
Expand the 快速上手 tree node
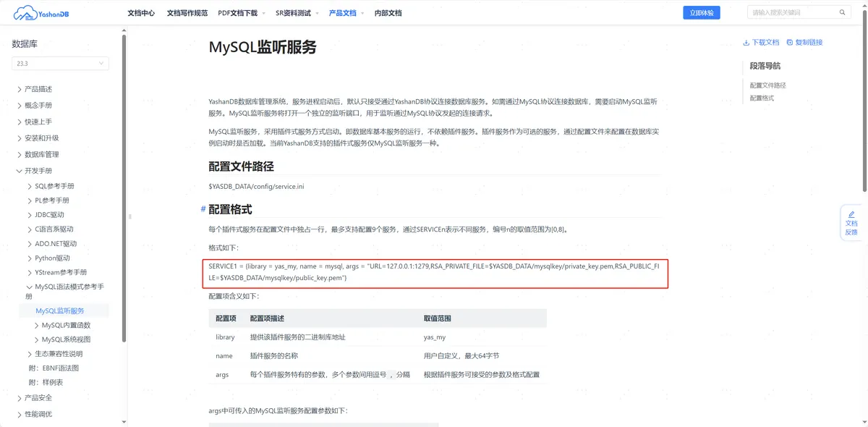pyautogui.click(x=19, y=122)
